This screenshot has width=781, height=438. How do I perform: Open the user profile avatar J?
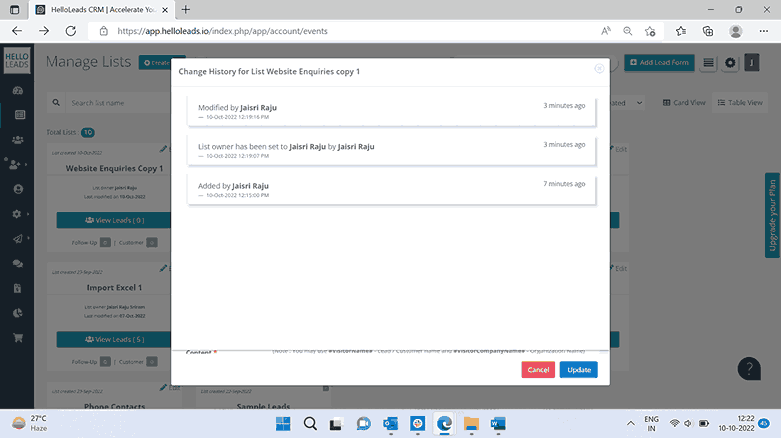pos(752,63)
